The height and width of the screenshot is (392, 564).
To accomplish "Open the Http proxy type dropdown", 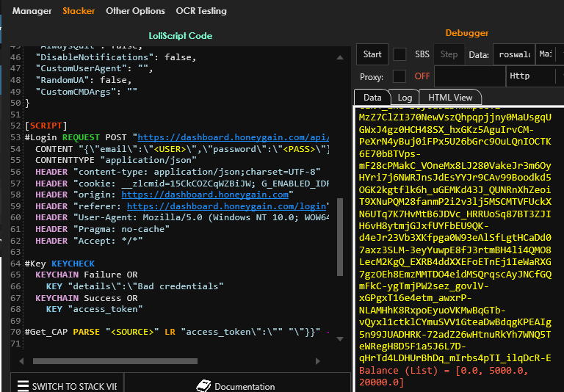I will [x=534, y=76].
